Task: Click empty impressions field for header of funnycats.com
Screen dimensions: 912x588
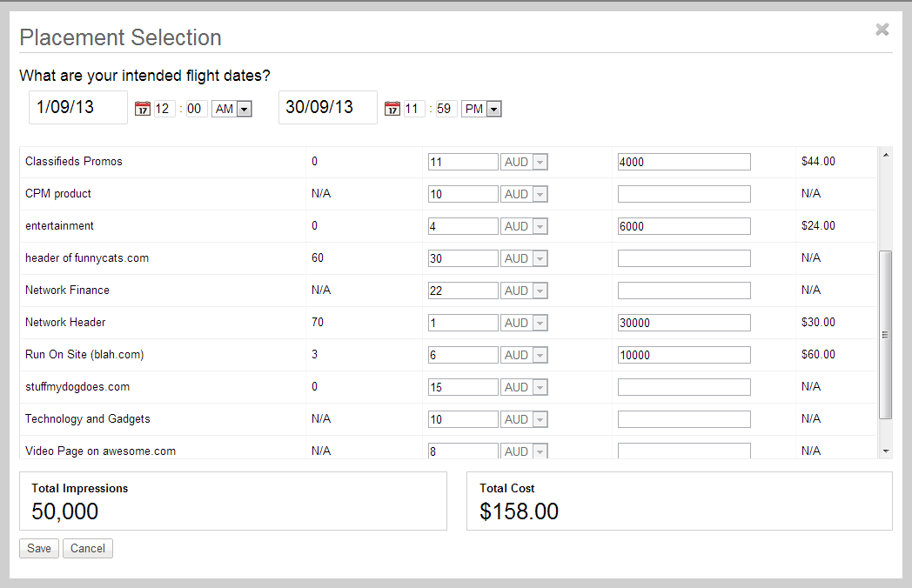Action: tap(684, 258)
